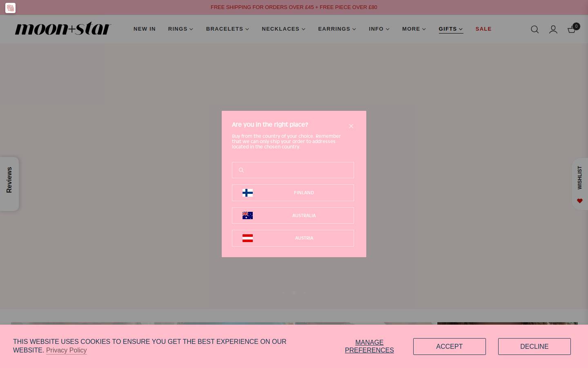This screenshot has width=588, height=368.
Task: Expand the Info menu
Action: point(379,29)
